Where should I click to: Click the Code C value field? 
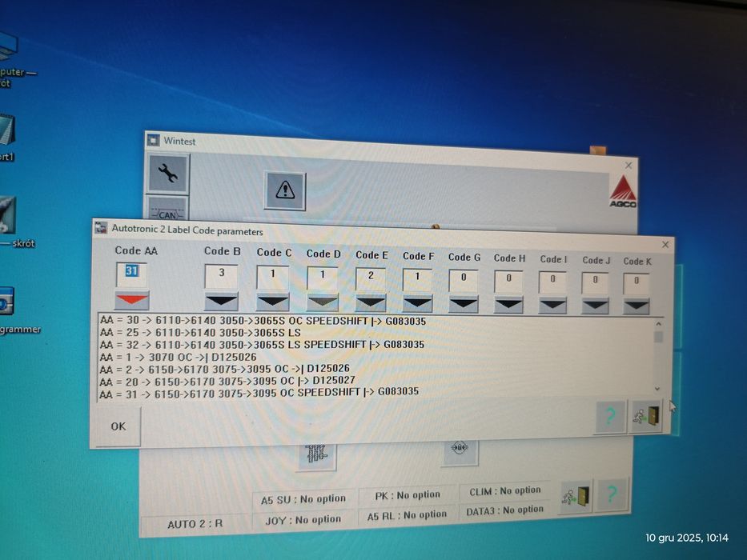tap(273, 278)
